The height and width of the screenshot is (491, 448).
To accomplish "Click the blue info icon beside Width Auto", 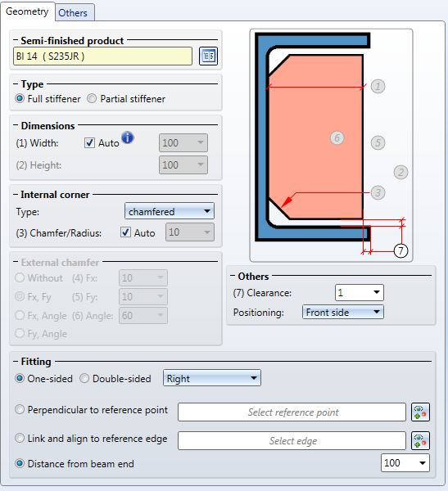I will (x=128, y=137).
